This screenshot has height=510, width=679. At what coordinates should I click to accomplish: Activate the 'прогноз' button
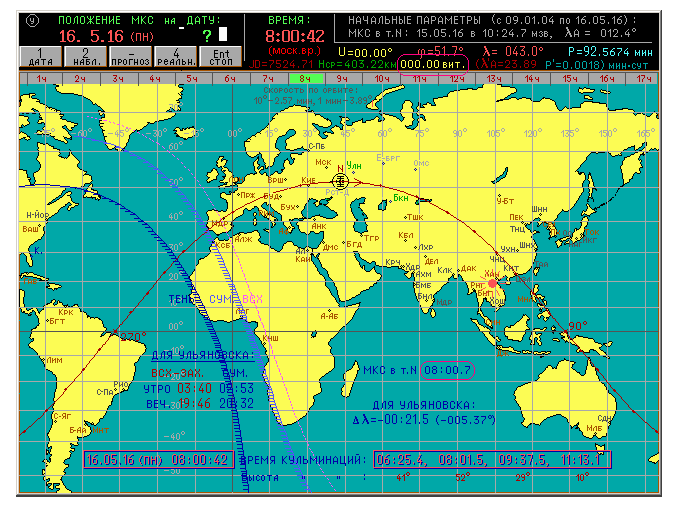pyautogui.click(x=131, y=57)
